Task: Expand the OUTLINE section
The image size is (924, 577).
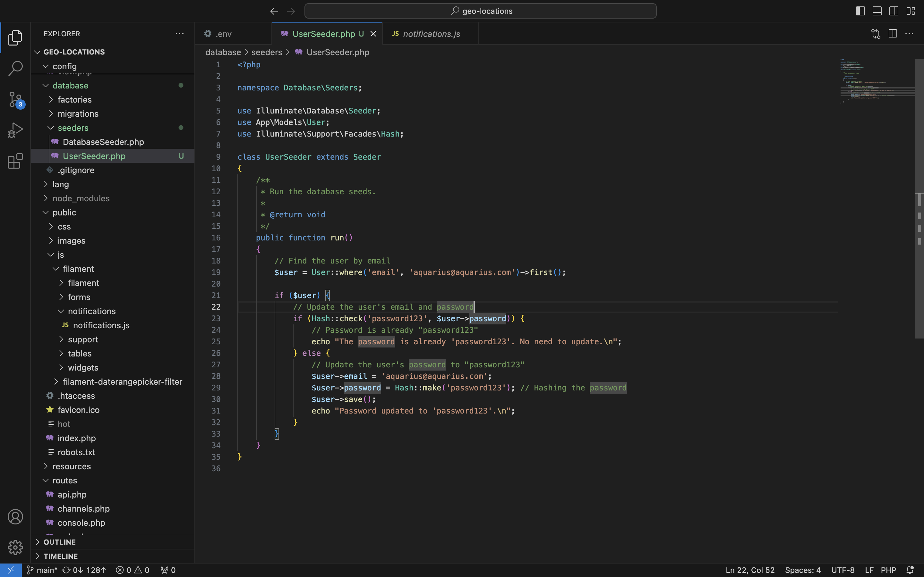Action: (60, 542)
